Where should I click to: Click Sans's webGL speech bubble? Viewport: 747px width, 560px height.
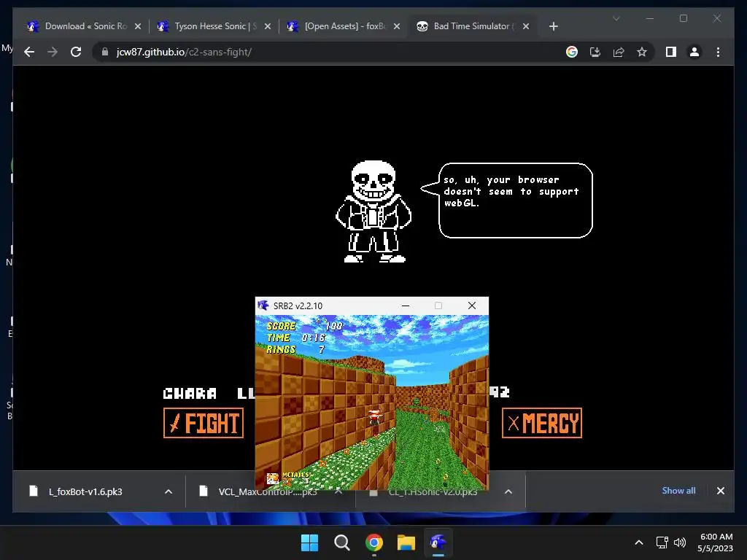[x=508, y=201]
